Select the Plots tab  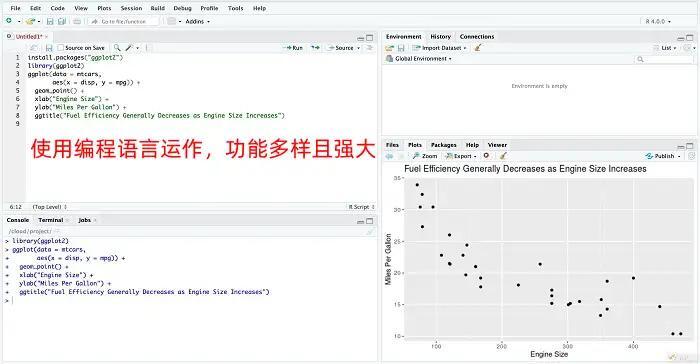click(x=415, y=145)
